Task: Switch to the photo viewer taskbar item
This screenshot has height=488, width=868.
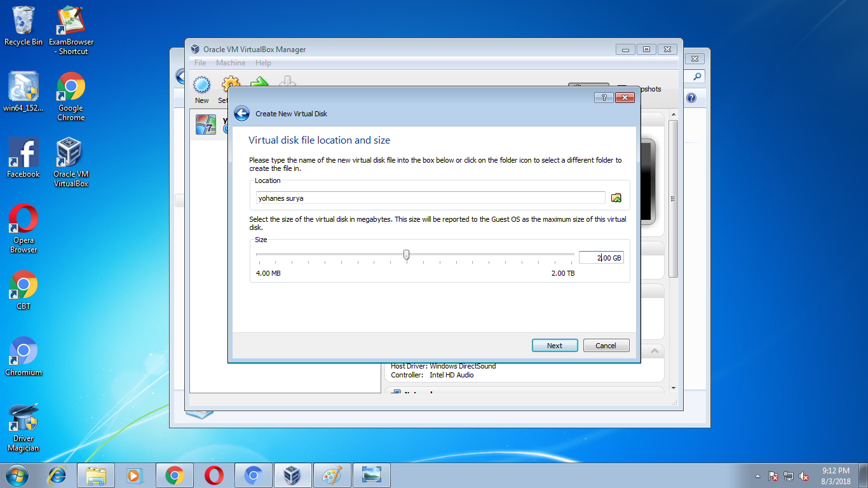Action: point(371,475)
